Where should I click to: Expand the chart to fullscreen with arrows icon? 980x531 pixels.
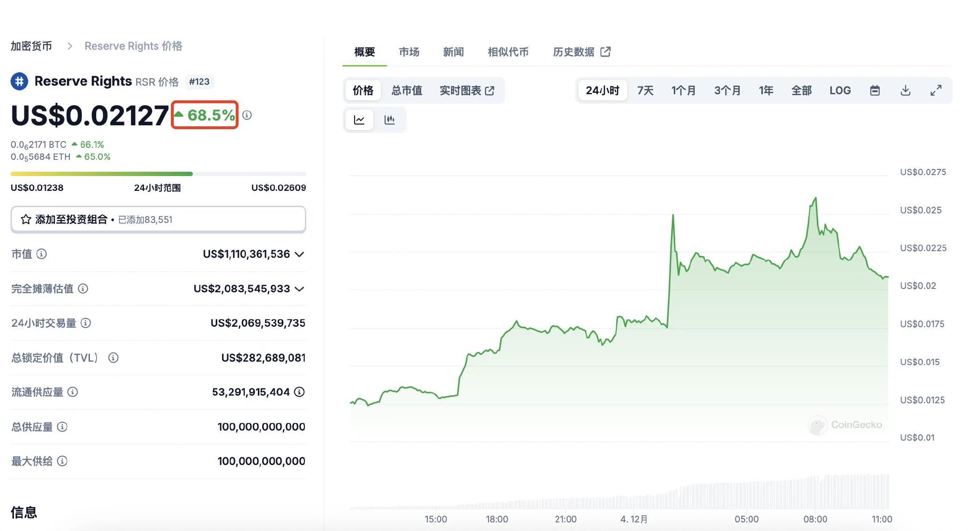(936, 90)
